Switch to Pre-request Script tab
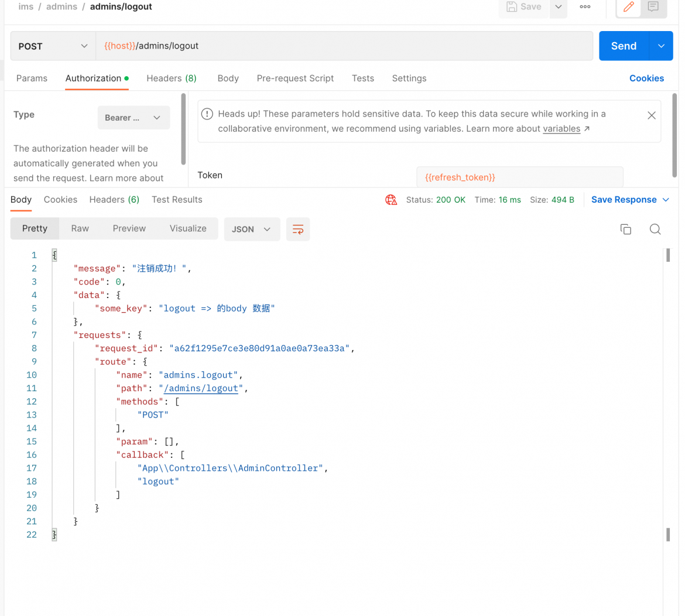The image size is (685, 616). click(x=295, y=78)
